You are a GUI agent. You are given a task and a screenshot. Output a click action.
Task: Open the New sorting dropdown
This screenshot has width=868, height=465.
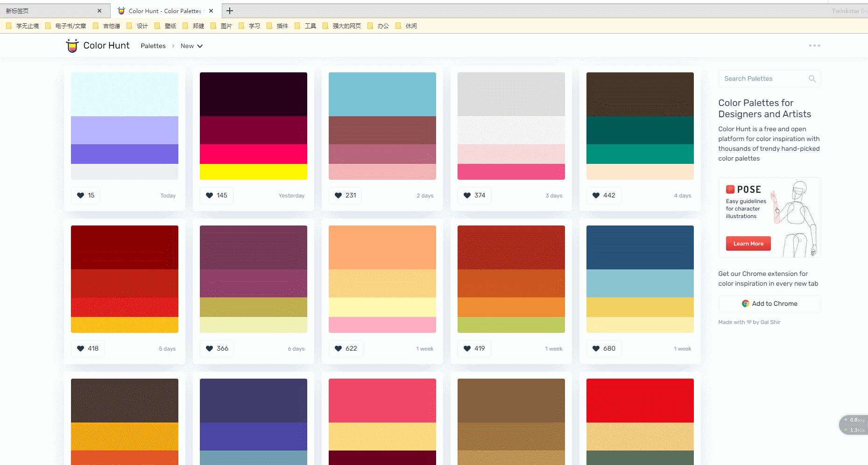click(x=191, y=46)
